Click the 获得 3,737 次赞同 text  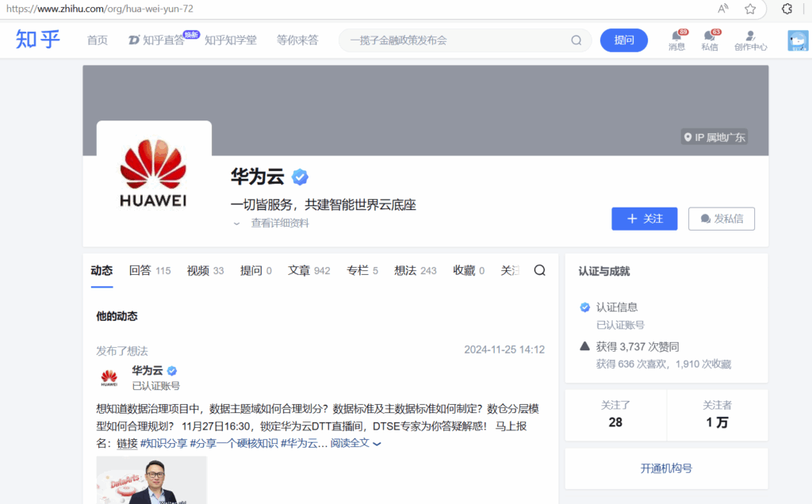pos(638,346)
